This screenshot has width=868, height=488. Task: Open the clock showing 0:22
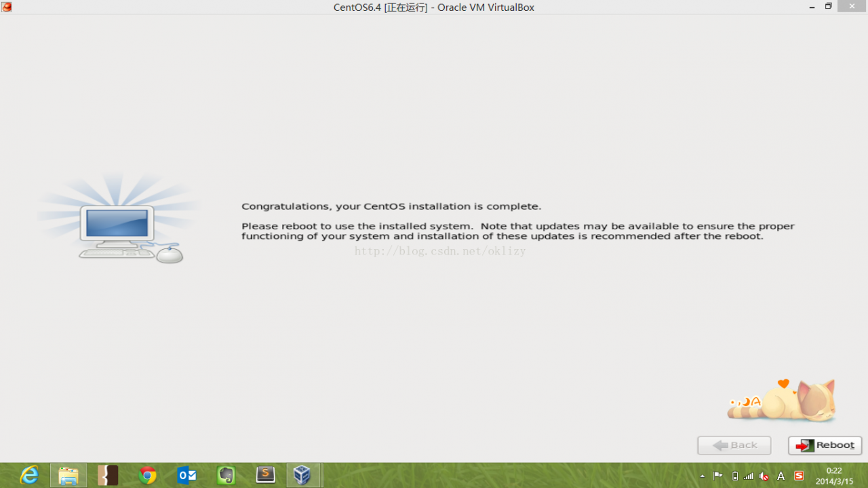coord(834,476)
